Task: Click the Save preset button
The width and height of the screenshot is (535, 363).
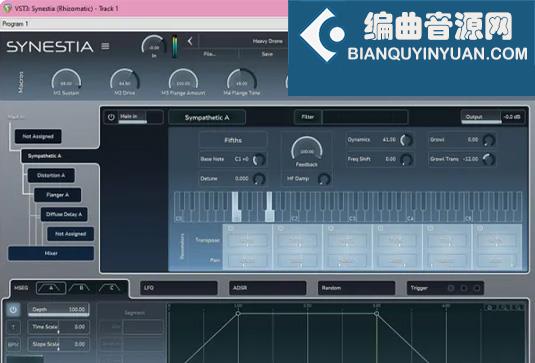Action: 267,54
